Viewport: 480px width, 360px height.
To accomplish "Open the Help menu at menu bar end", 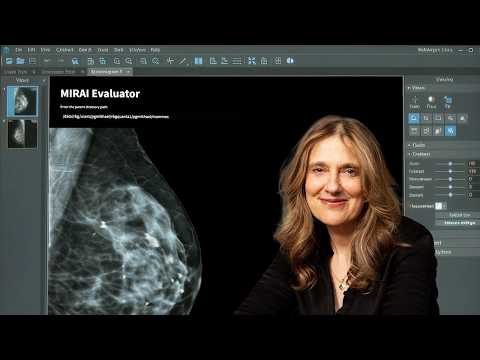I will 155,50.
